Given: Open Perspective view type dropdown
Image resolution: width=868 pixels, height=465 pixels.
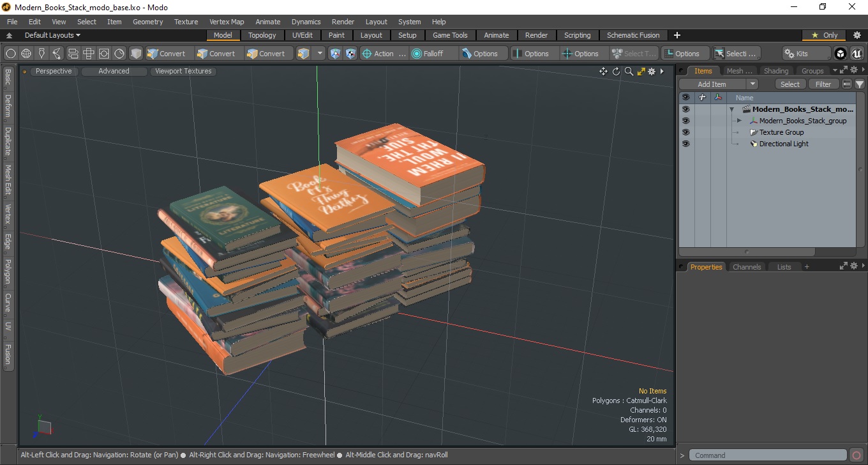Looking at the screenshot, I should point(54,72).
